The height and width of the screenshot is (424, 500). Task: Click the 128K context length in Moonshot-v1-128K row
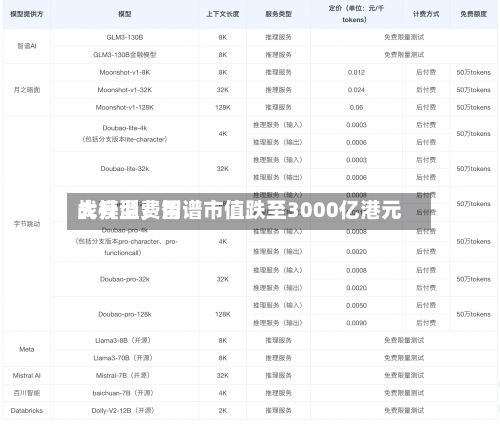coord(223,107)
